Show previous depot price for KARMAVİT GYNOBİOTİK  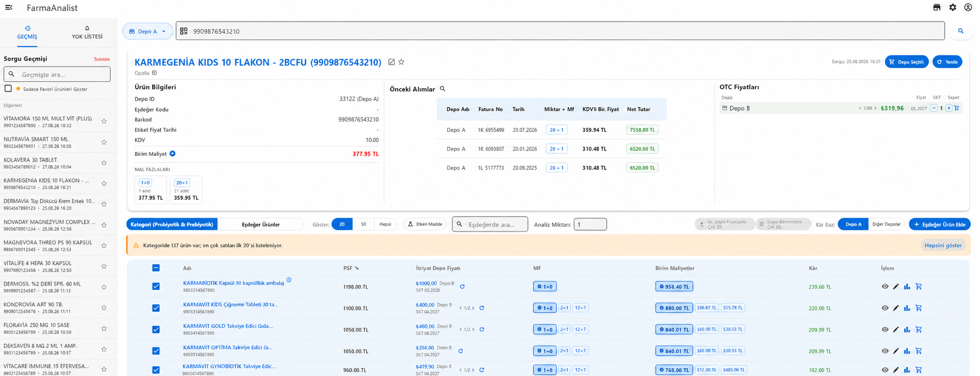click(461, 370)
